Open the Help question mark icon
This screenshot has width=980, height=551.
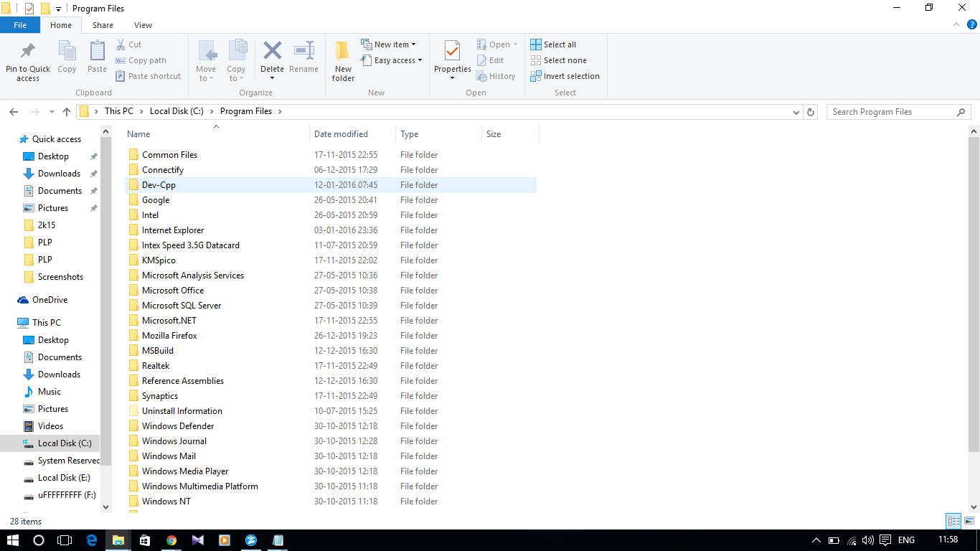click(971, 24)
